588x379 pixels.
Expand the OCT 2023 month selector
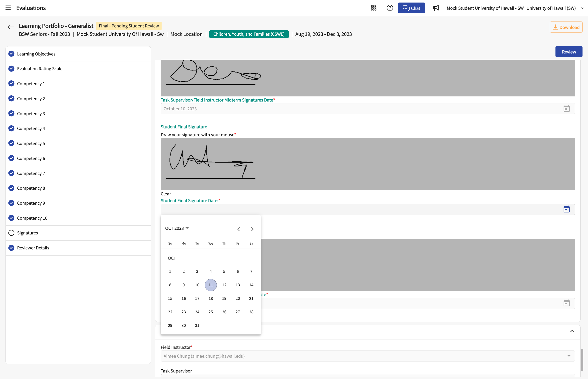pos(177,228)
